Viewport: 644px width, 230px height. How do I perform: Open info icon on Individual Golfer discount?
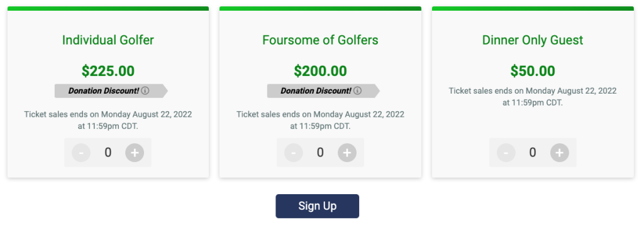pos(145,90)
